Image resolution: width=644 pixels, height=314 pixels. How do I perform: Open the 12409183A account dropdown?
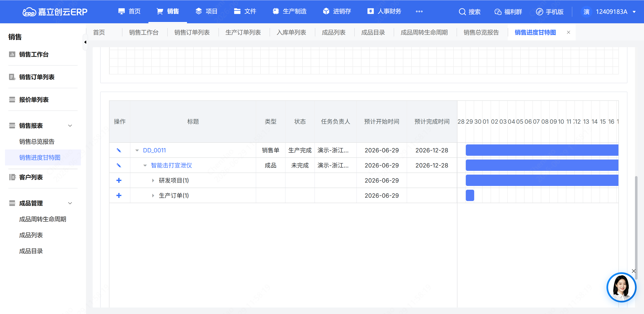(616, 12)
